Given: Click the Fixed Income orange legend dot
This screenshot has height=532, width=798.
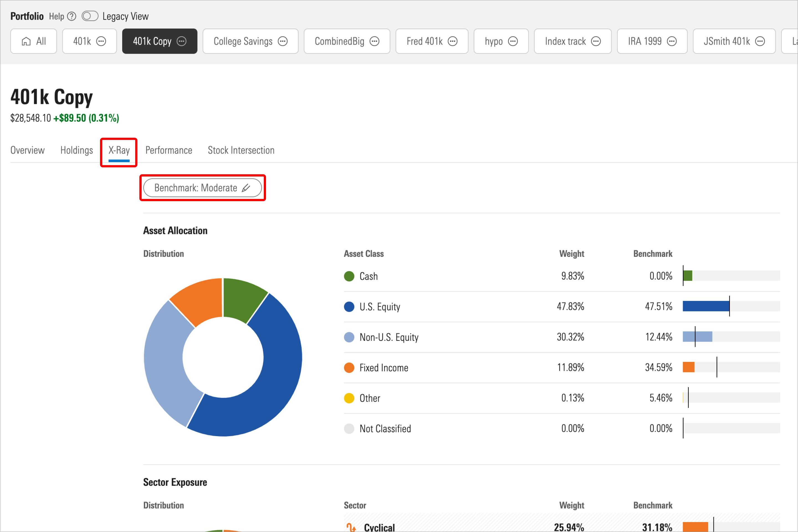Looking at the screenshot, I should tap(349, 368).
